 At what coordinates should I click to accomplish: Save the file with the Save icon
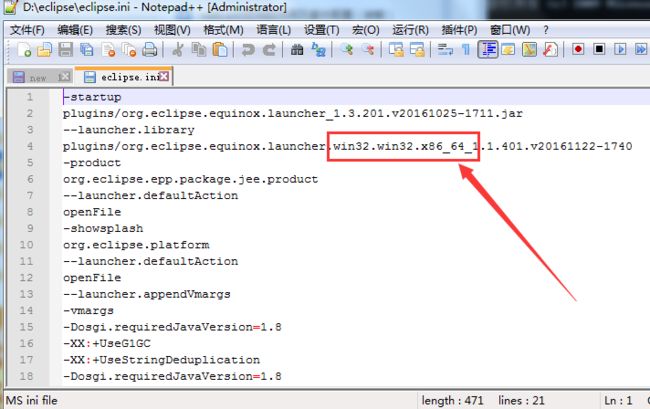point(65,50)
